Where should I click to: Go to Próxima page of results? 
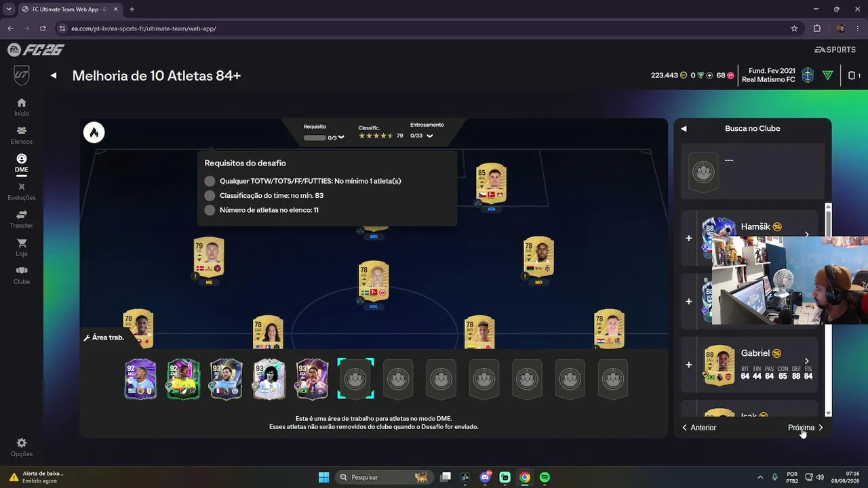click(806, 428)
